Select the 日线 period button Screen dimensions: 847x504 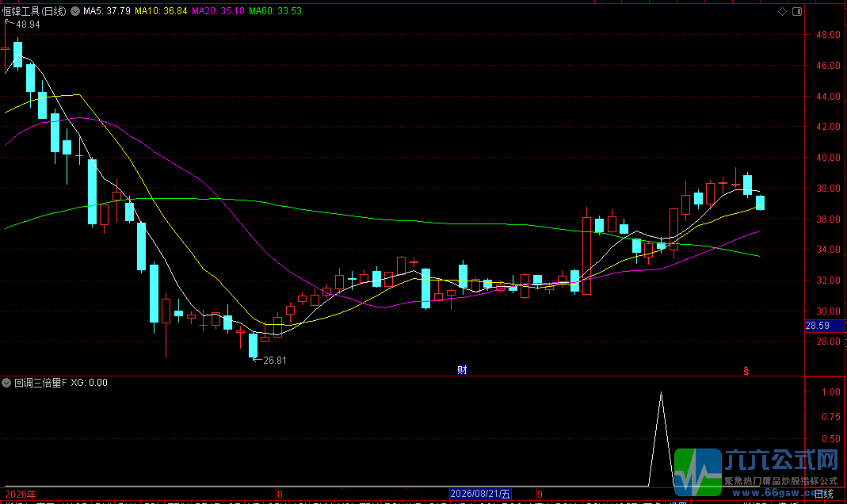pos(824,494)
